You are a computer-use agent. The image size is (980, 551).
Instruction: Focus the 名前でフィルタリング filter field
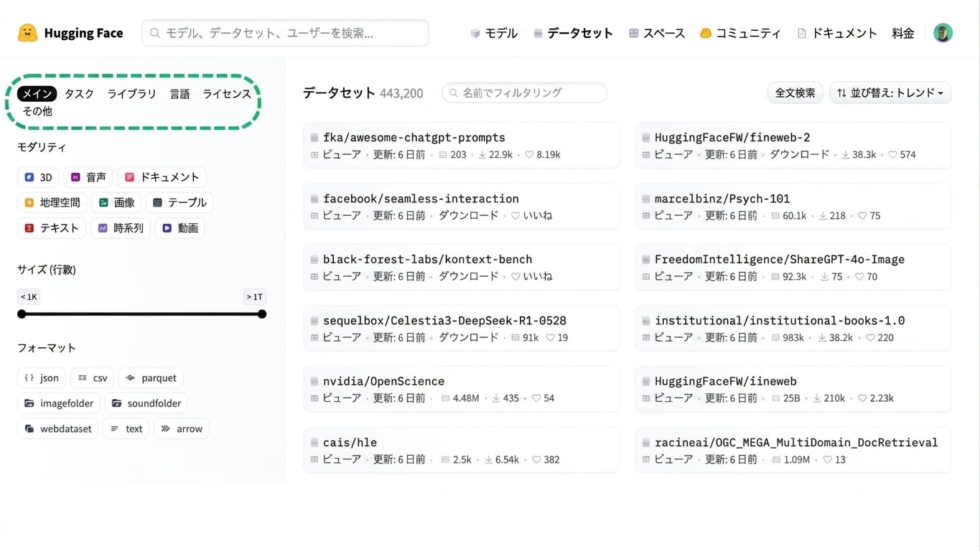point(524,93)
